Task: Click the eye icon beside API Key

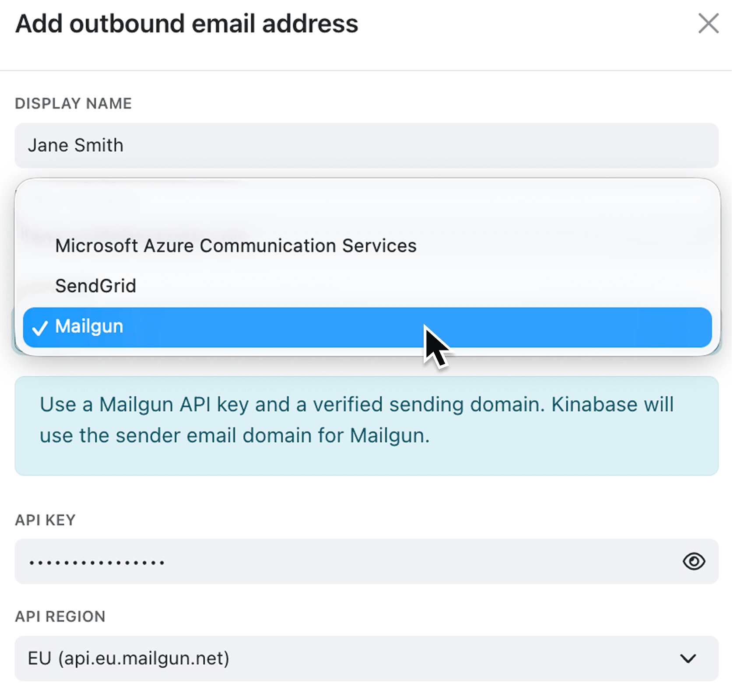Action: pos(694,561)
